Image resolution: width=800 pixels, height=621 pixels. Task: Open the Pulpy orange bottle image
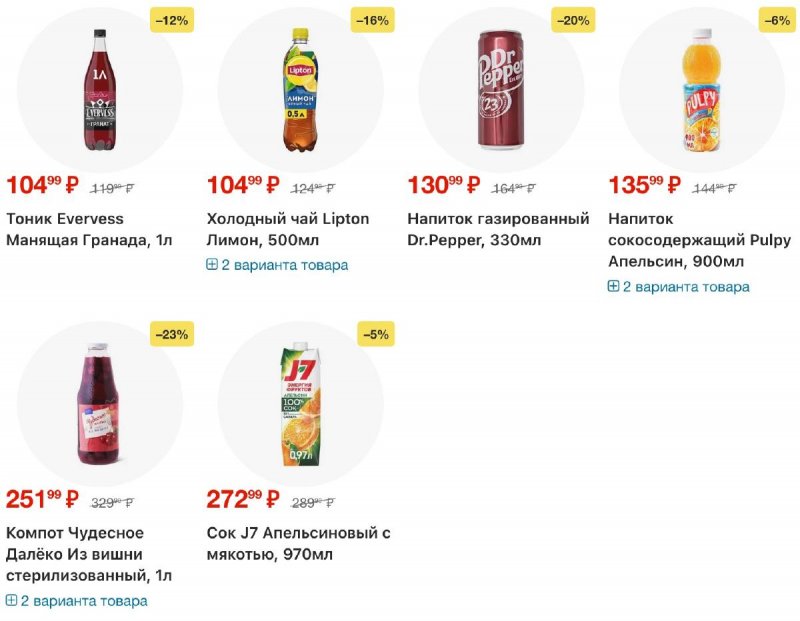pyautogui.click(x=701, y=90)
